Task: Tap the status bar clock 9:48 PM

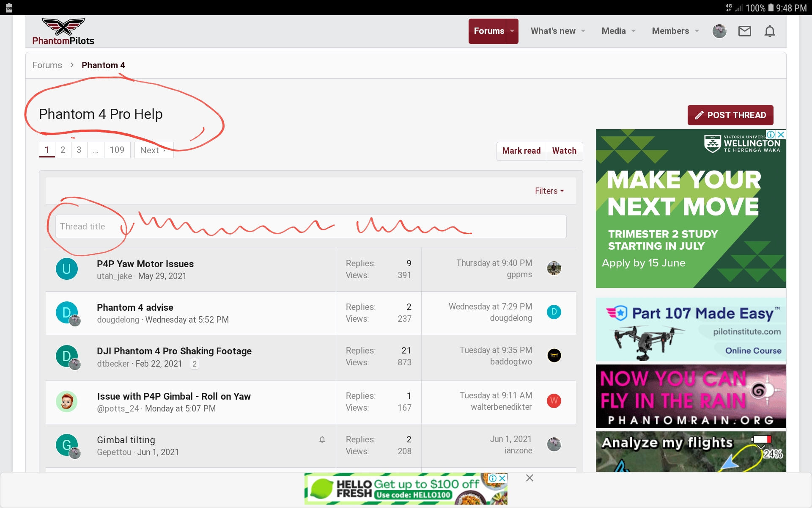Action: tap(791, 8)
